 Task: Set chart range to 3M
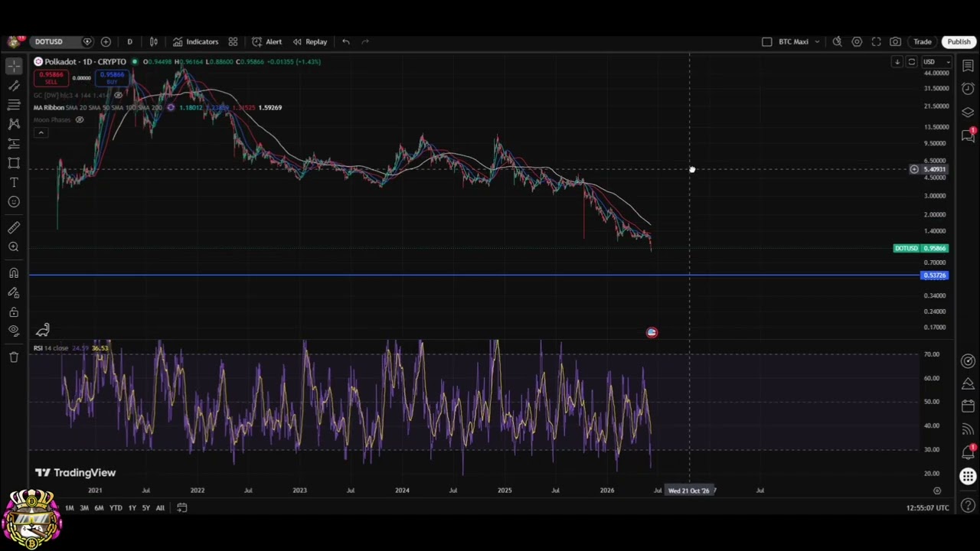tap(83, 508)
